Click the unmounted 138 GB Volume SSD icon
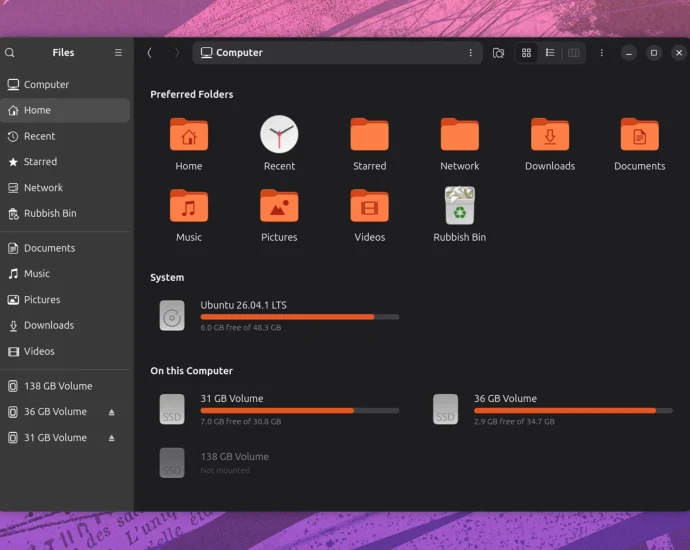 click(172, 463)
